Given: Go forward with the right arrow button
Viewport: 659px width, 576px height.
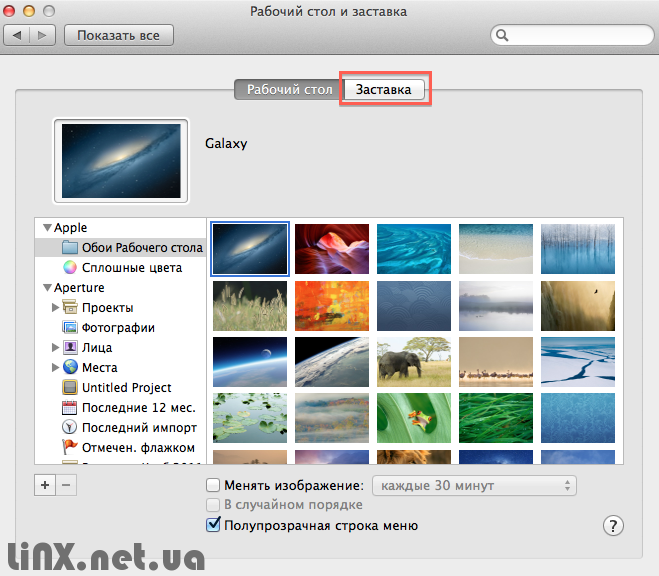Looking at the screenshot, I should tap(42, 35).
